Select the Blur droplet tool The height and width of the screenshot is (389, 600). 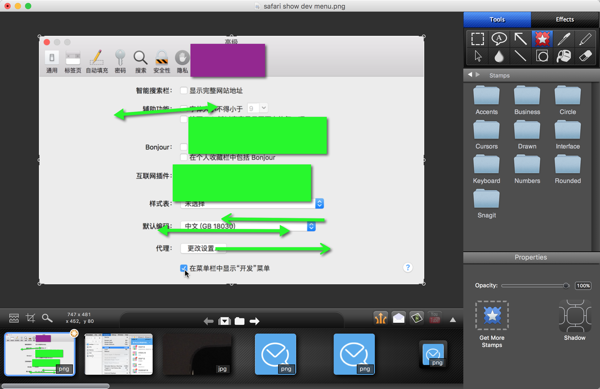tap(499, 56)
